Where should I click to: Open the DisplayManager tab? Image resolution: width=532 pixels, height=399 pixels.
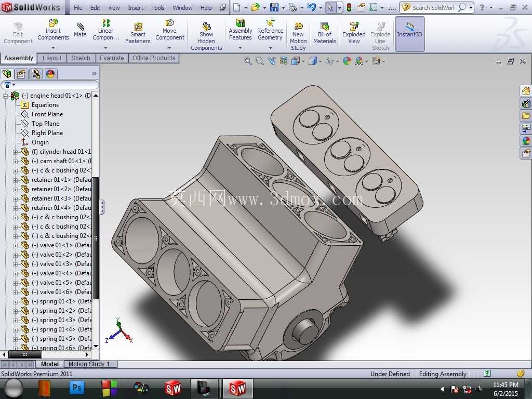(x=50, y=74)
